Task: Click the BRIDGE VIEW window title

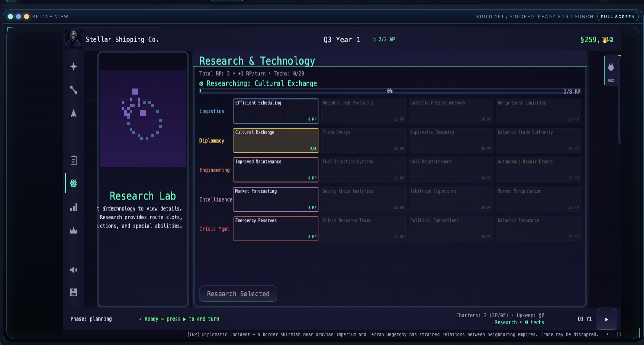Action: (50, 17)
